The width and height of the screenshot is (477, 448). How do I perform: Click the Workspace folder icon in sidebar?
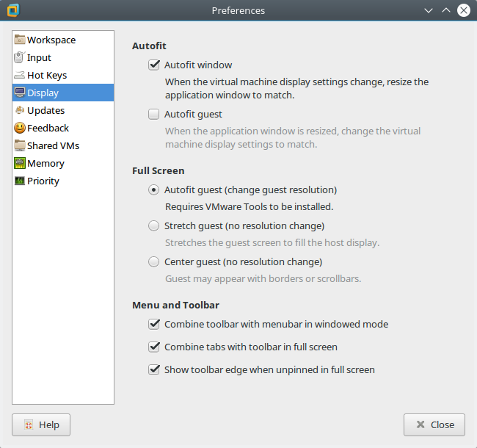(x=20, y=40)
